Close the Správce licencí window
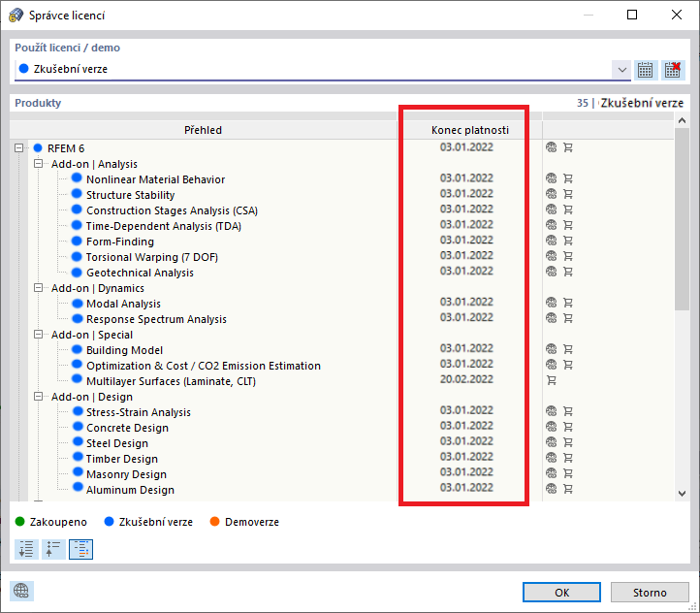The image size is (700, 613). [x=677, y=15]
